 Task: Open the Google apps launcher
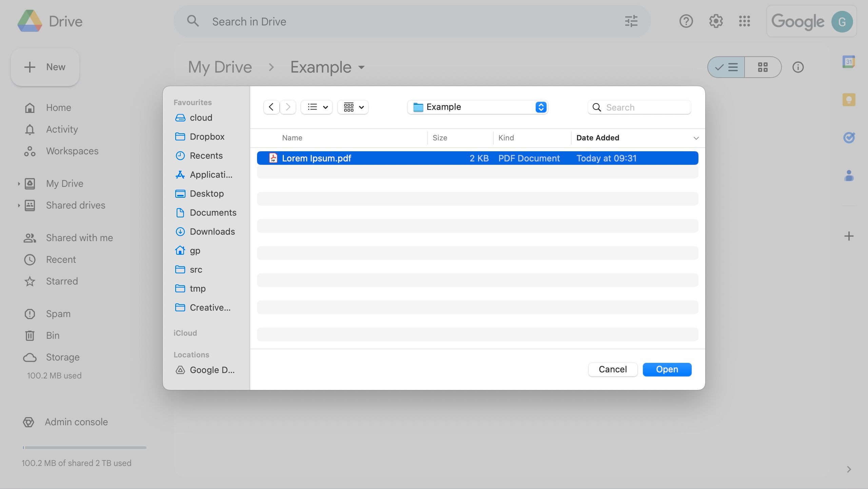click(x=745, y=21)
